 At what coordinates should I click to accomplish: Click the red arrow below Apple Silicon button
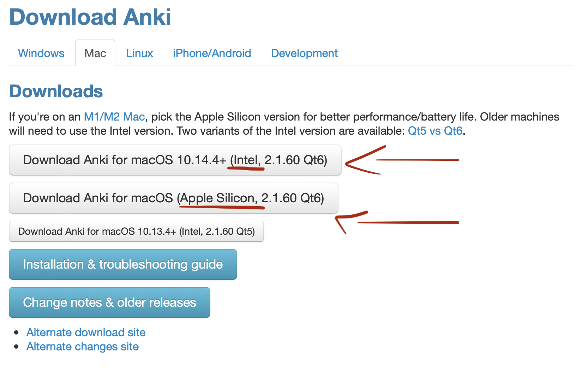[397, 222]
